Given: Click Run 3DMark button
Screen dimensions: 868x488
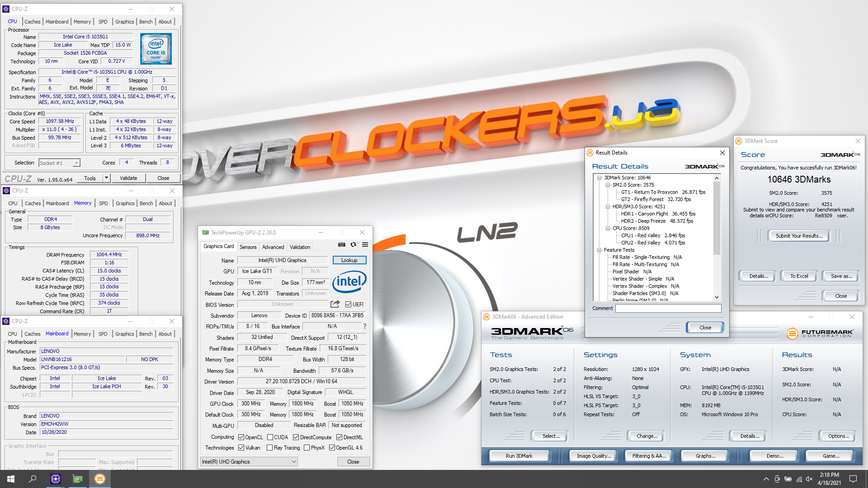Looking at the screenshot, I should point(519,456).
